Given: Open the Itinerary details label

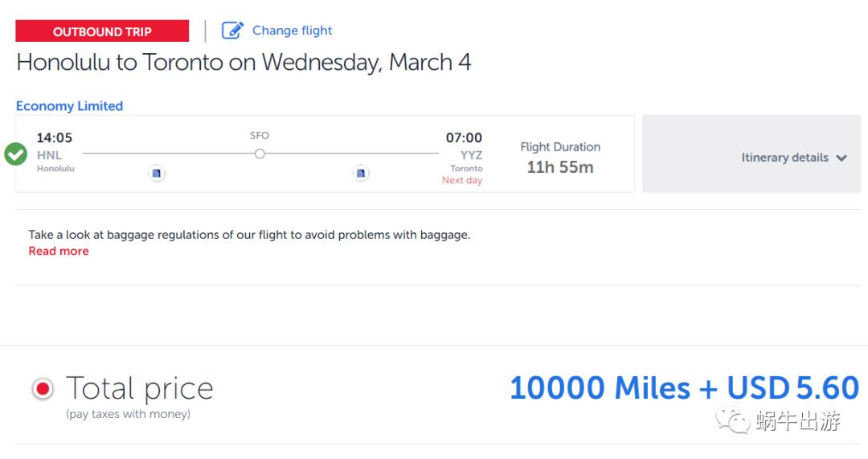Looking at the screenshot, I should tap(784, 158).
